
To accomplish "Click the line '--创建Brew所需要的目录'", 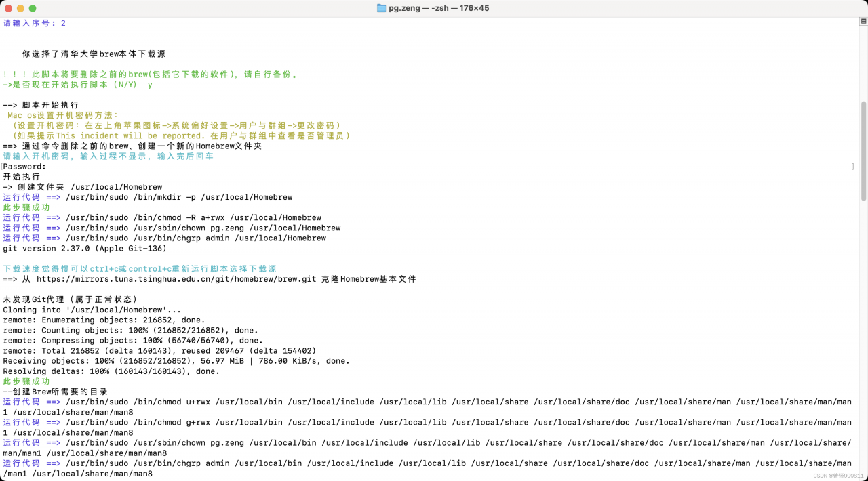I will click(56, 392).
